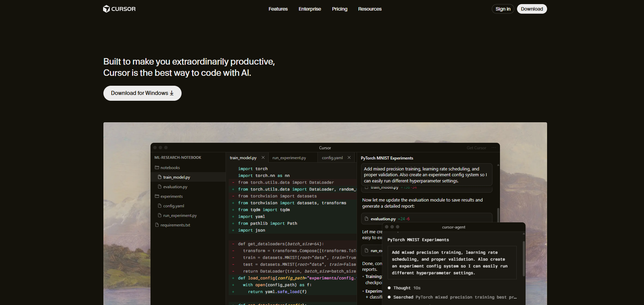Click the file icon beside requirements.txt
This screenshot has height=305, width=644.
pyautogui.click(x=157, y=225)
